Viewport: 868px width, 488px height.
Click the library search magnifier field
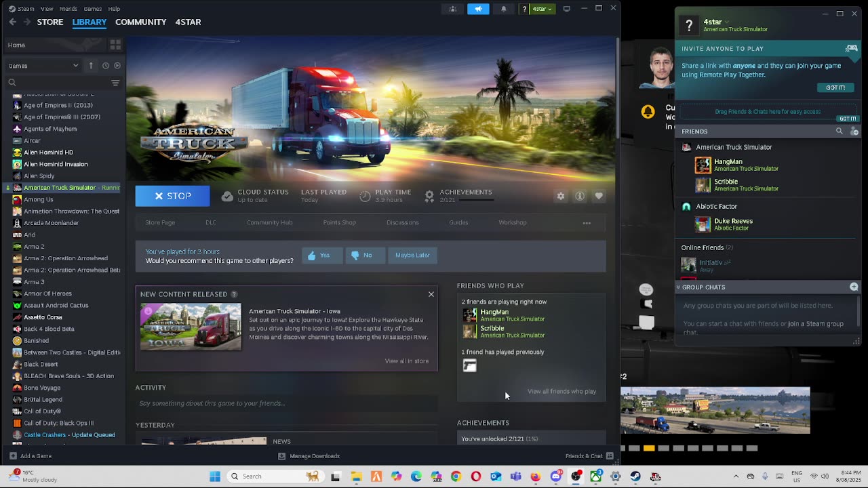(x=58, y=83)
